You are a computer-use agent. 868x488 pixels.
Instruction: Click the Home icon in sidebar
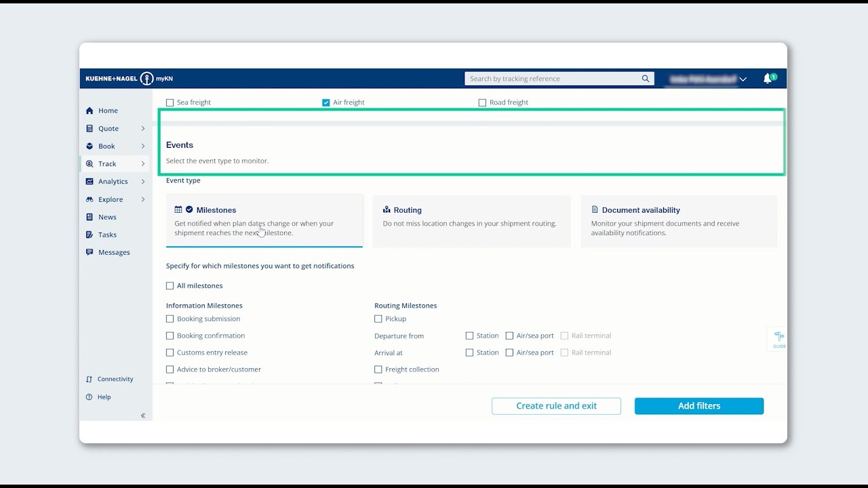click(90, 110)
